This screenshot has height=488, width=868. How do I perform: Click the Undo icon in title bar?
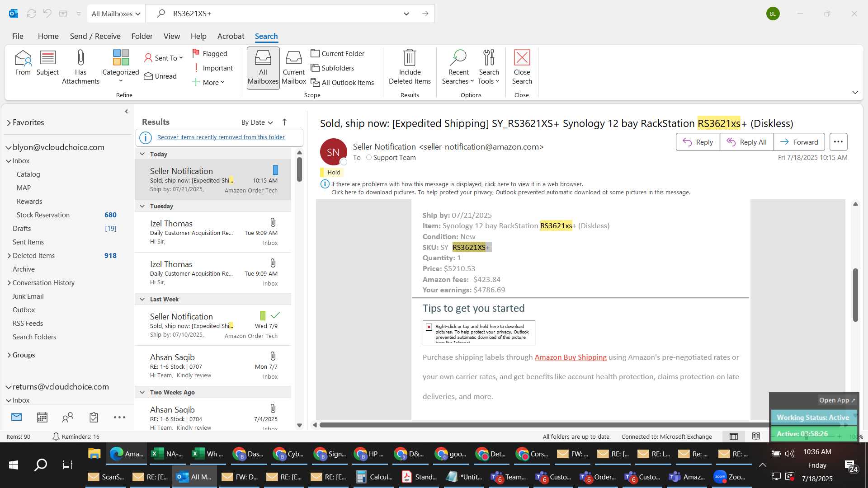click(47, 14)
